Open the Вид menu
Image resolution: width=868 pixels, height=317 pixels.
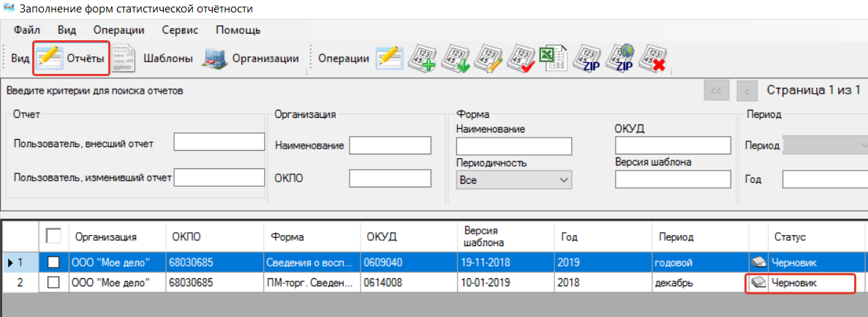[x=67, y=30]
